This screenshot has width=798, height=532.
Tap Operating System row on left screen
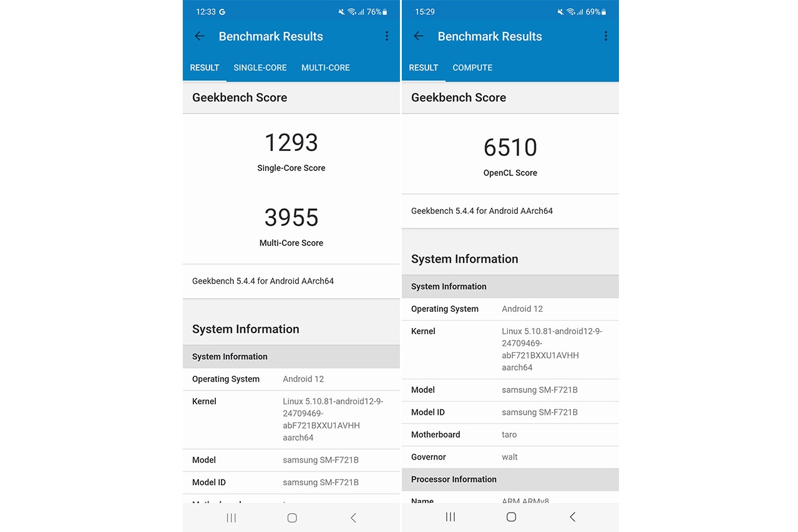pyautogui.click(x=291, y=379)
